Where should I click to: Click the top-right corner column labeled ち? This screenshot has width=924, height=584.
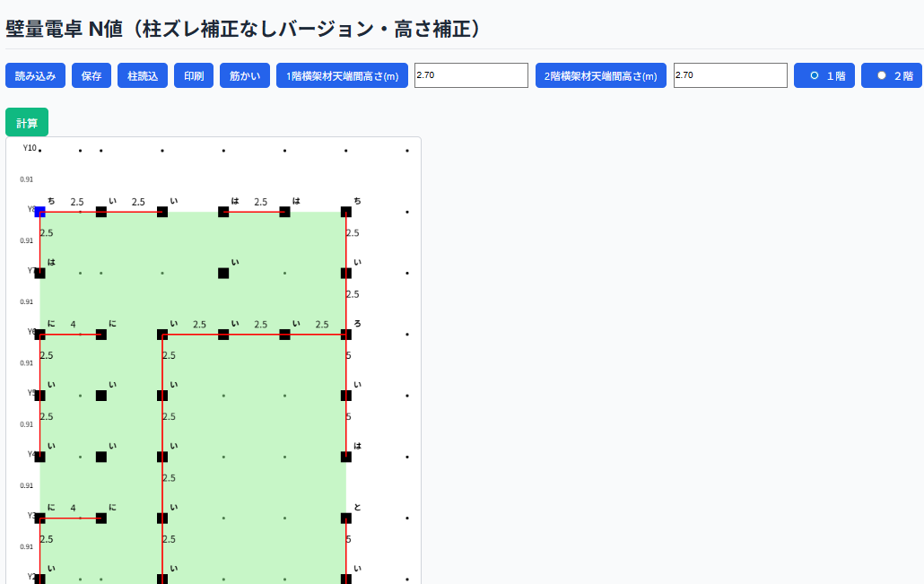point(346,212)
